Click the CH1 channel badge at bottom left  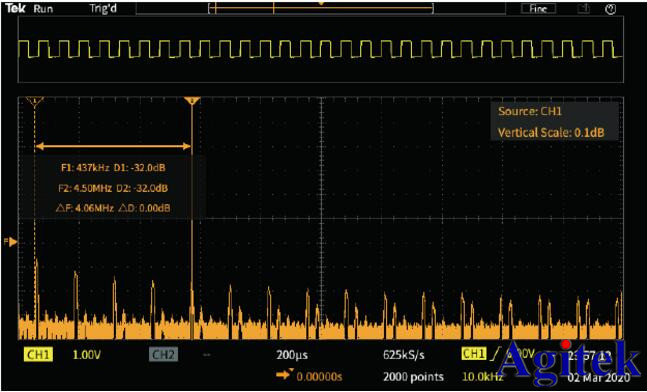pos(38,355)
